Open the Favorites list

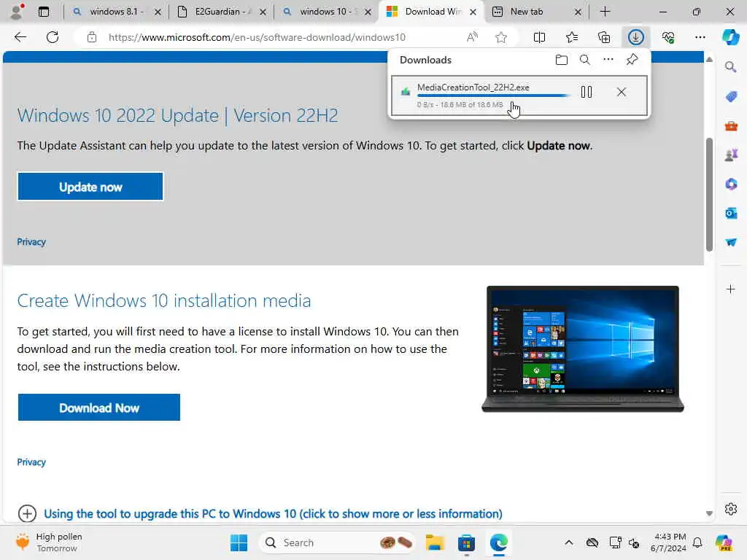(x=572, y=37)
